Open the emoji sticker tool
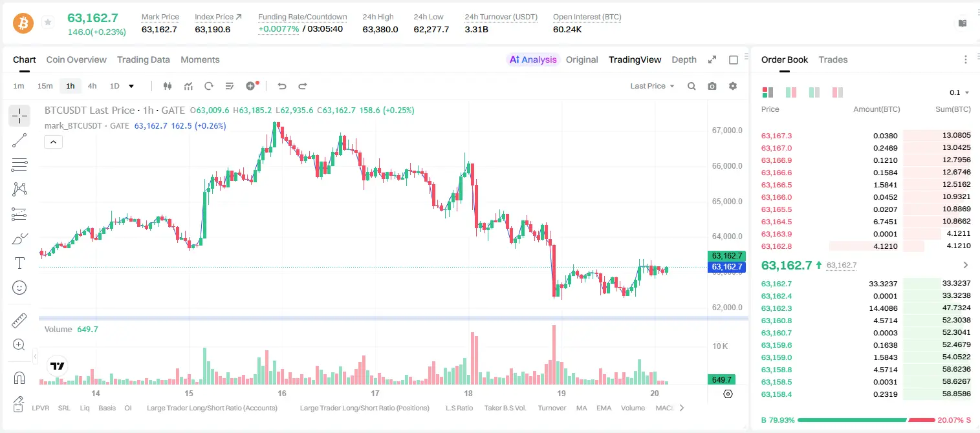This screenshot has height=433, width=980. 19,288
